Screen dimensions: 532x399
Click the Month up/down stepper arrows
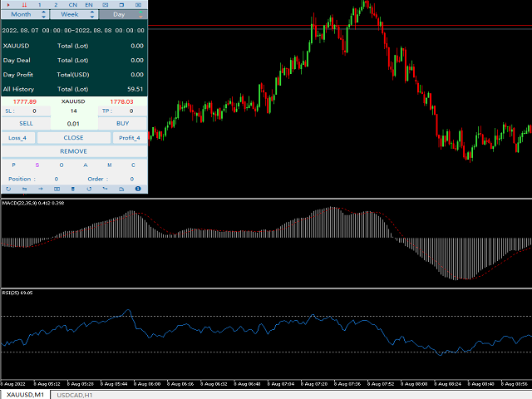43,14
